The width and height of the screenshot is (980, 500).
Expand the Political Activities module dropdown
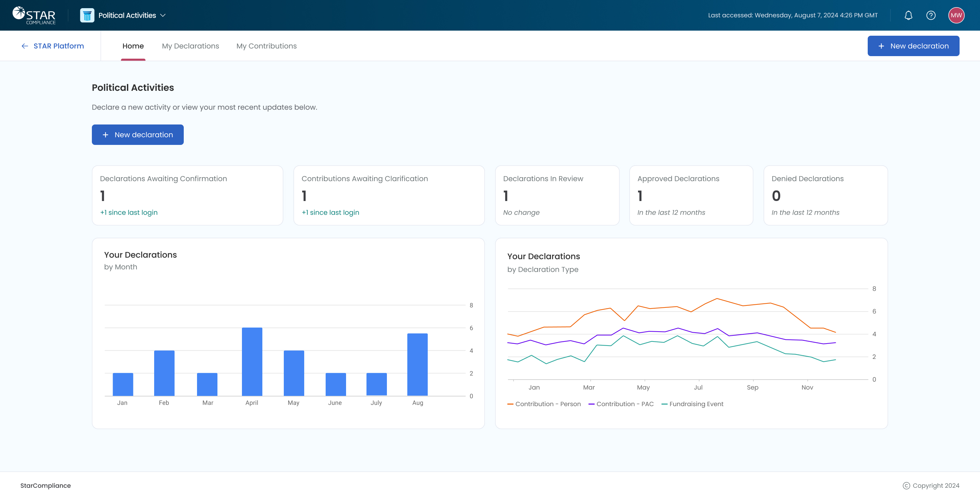pyautogui.click(x=163, y=15)
